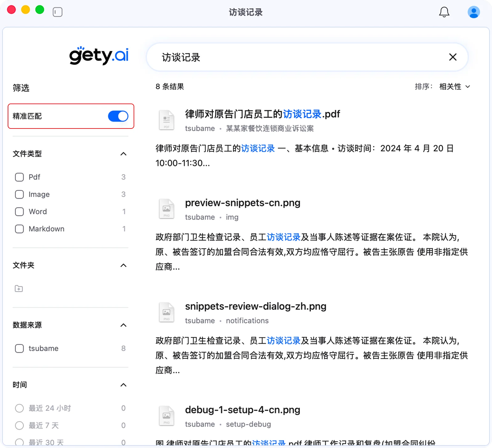
Task: Toggle 精准匹配 exact match switch
Action: [x=118, y=116]
